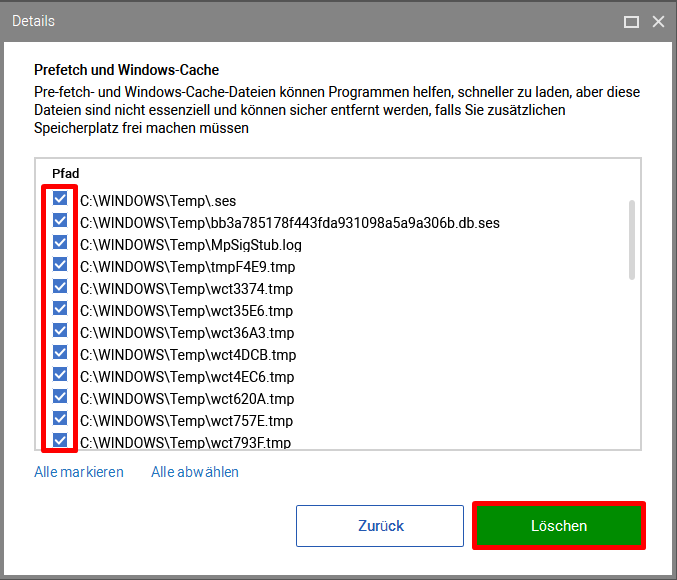The height and width of the screenshot is (580, 677).
Task: Click the green Löschen button
Action: coord(559,526)
